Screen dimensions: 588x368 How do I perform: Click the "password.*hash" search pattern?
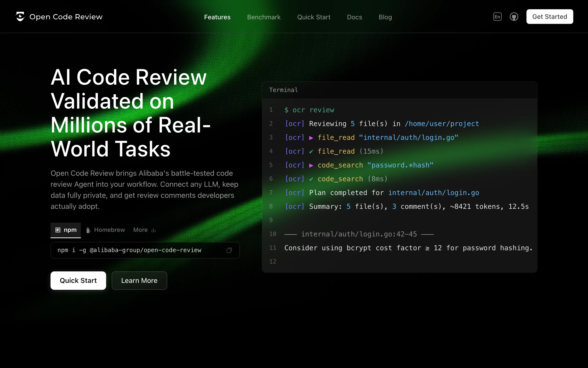click(400, 165)
